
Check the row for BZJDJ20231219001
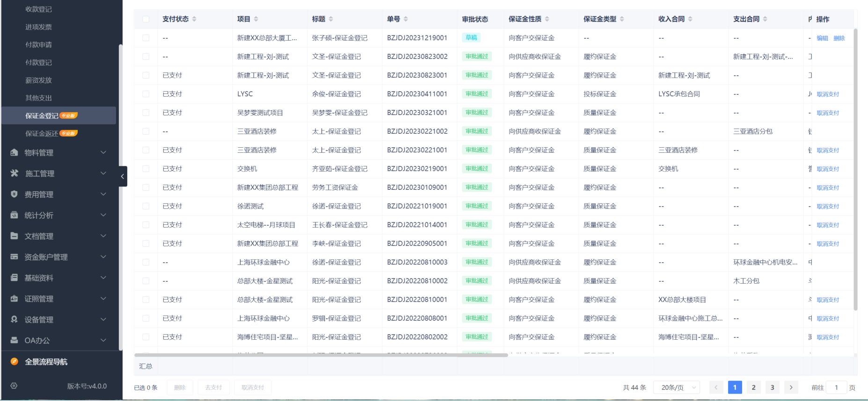[146, 38]
